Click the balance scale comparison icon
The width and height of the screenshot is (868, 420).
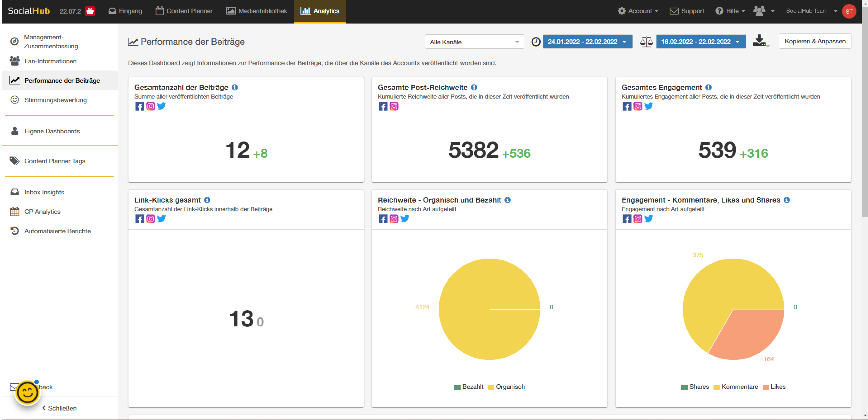coord(646,41)
